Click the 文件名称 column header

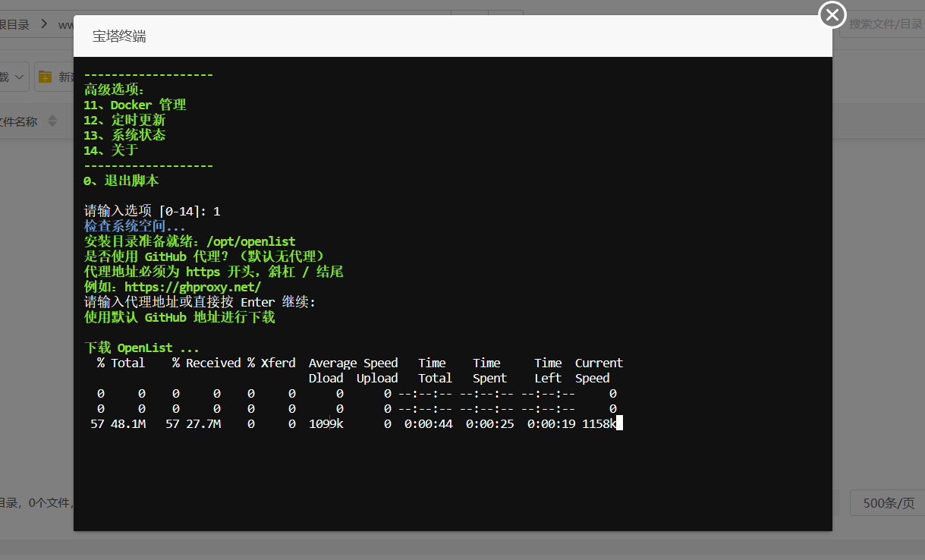(18, 121)
